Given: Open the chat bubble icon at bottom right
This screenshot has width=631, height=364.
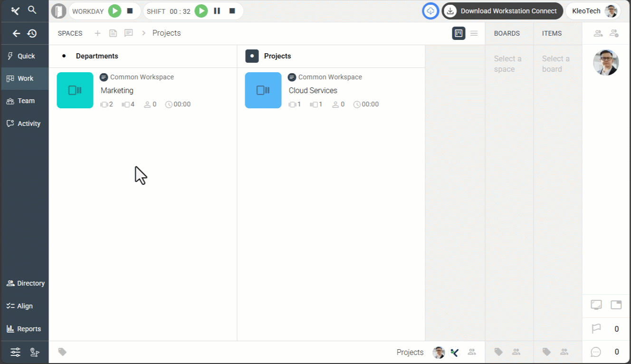Looking at the screenshot, I should (x=596, y=352).
